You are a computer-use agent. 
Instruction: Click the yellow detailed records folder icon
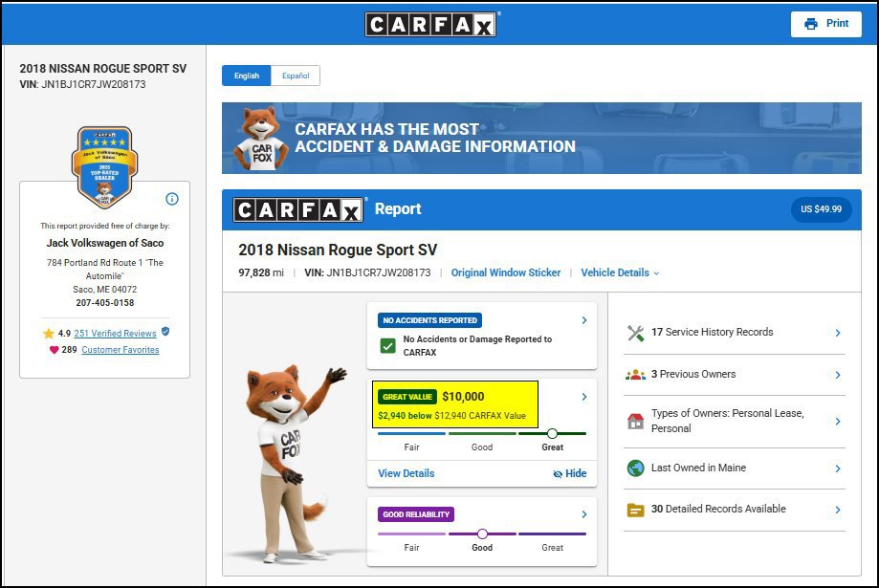click(636, 511)
